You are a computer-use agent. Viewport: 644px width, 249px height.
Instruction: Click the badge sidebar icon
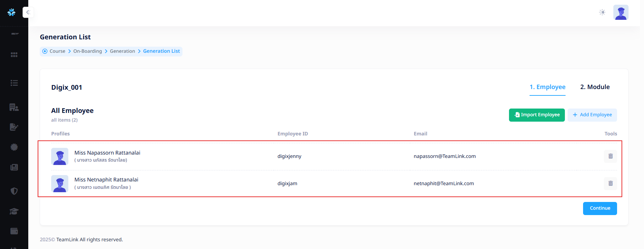click(x=14, y=147)
